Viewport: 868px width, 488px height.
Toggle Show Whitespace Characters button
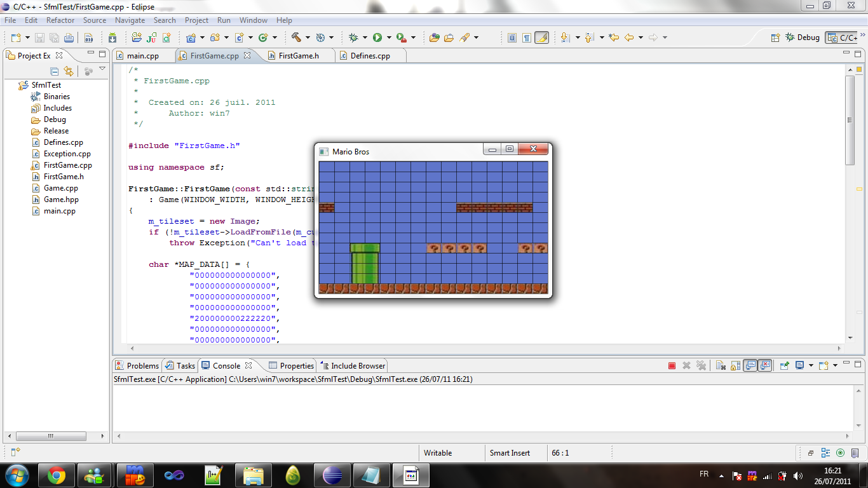[x=527, y=37]
